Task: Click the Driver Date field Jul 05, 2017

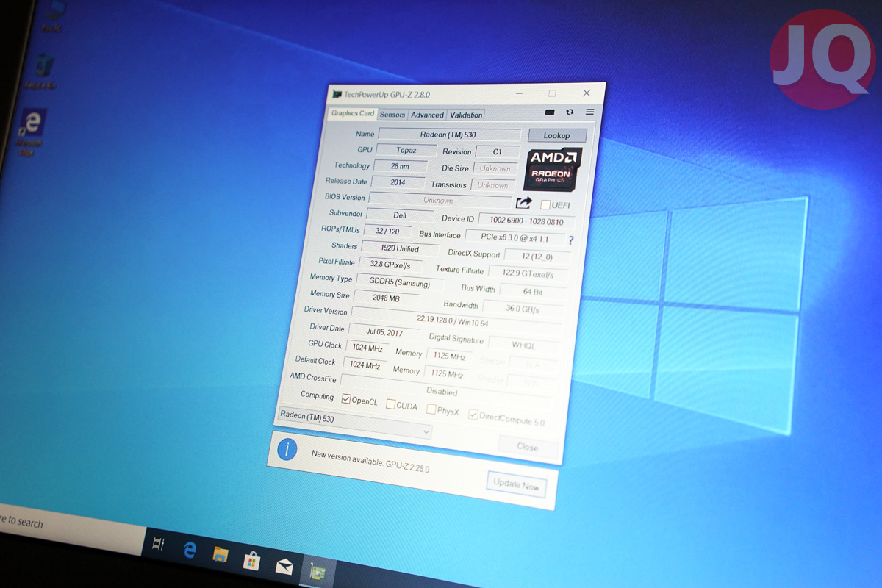Action: point(384,332)
